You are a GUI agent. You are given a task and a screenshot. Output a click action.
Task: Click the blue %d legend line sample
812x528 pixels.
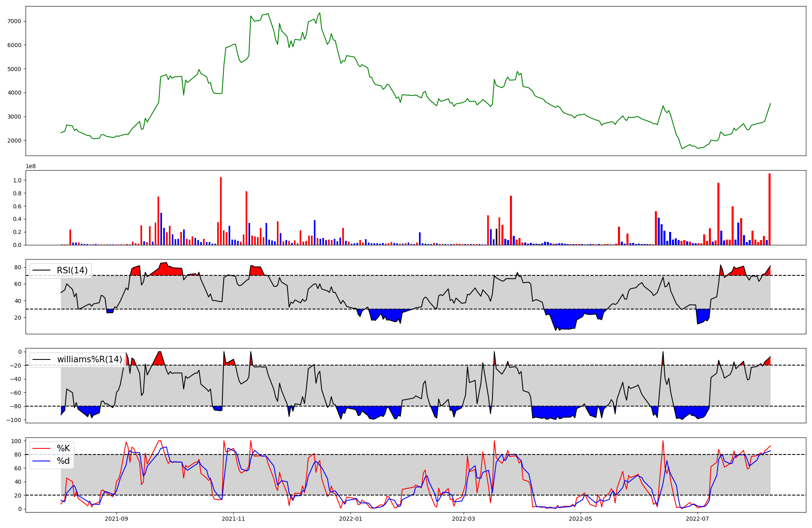[x=41, y=461]
